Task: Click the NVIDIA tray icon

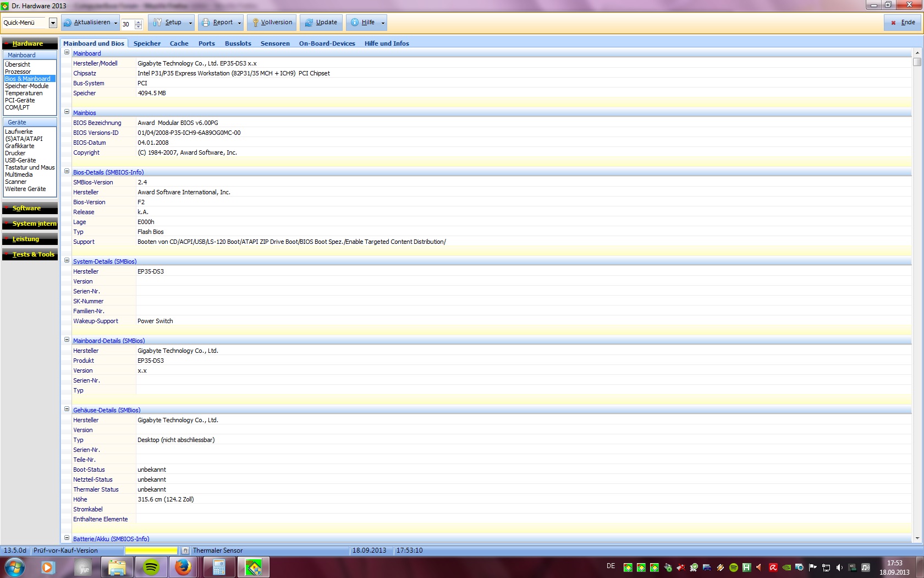Action: pos(787,568)
